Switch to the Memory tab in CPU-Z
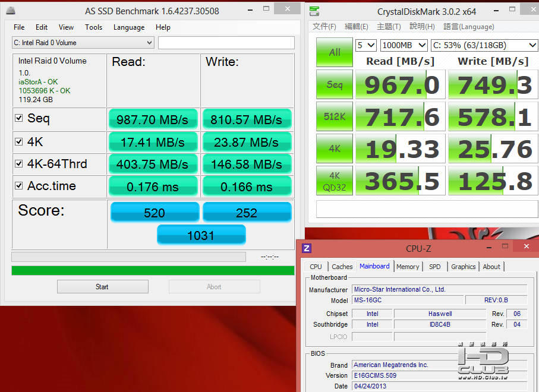Viewport: 539px width, 392px height. [x=407, y=267]
